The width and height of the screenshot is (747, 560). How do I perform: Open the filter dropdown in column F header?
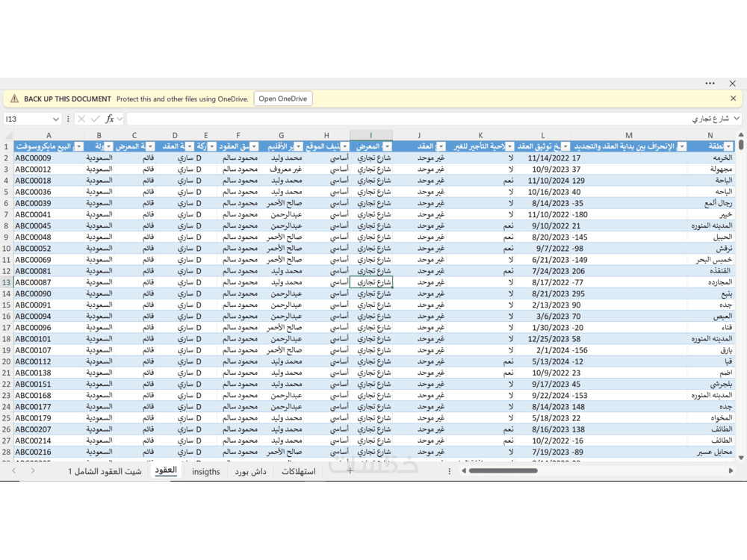pyautogui.click(x=255, y=146)
